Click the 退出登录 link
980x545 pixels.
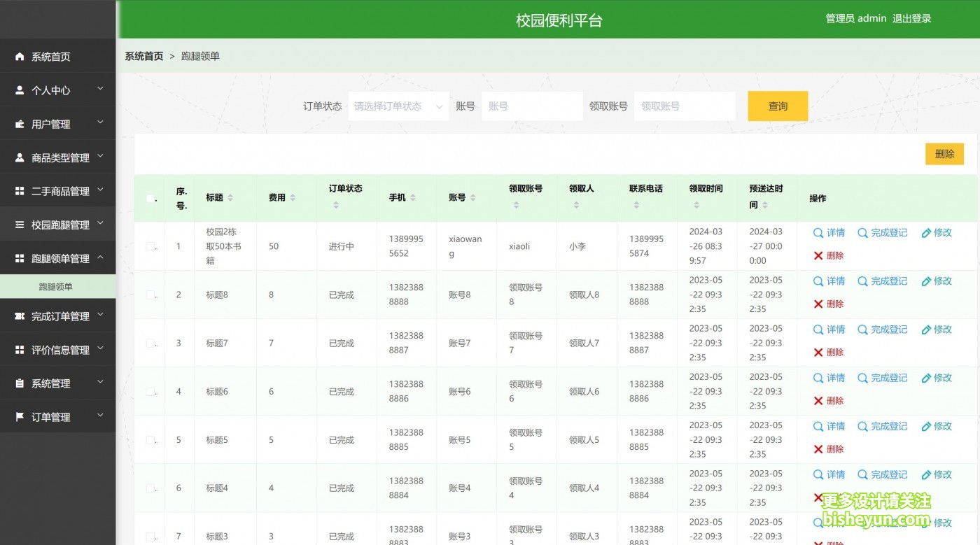pos(911,18)
